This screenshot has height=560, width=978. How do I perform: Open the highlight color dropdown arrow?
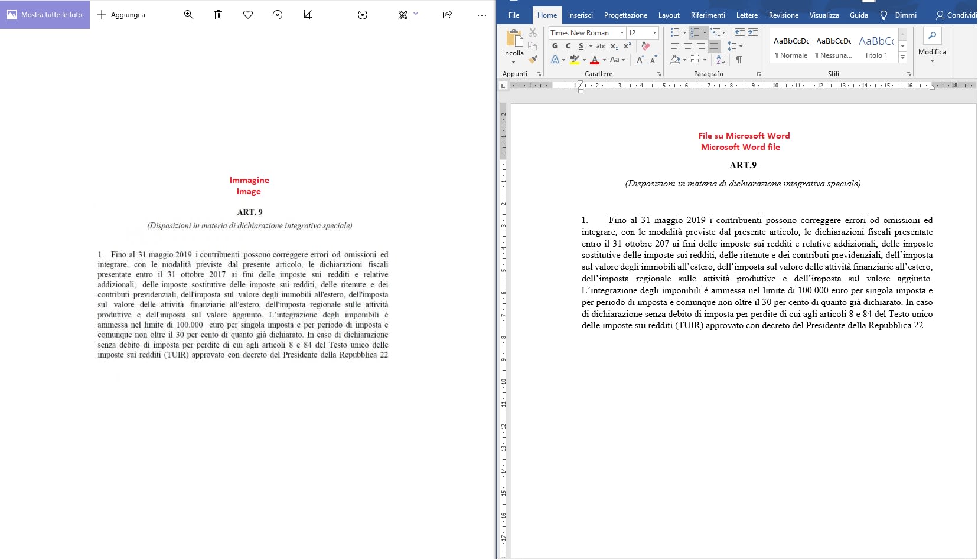[x=584, y=60]
